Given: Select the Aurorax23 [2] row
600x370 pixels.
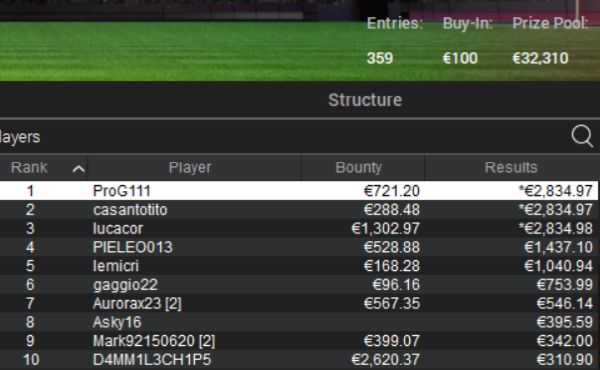Looking at the screenshot, I should 299,303.
